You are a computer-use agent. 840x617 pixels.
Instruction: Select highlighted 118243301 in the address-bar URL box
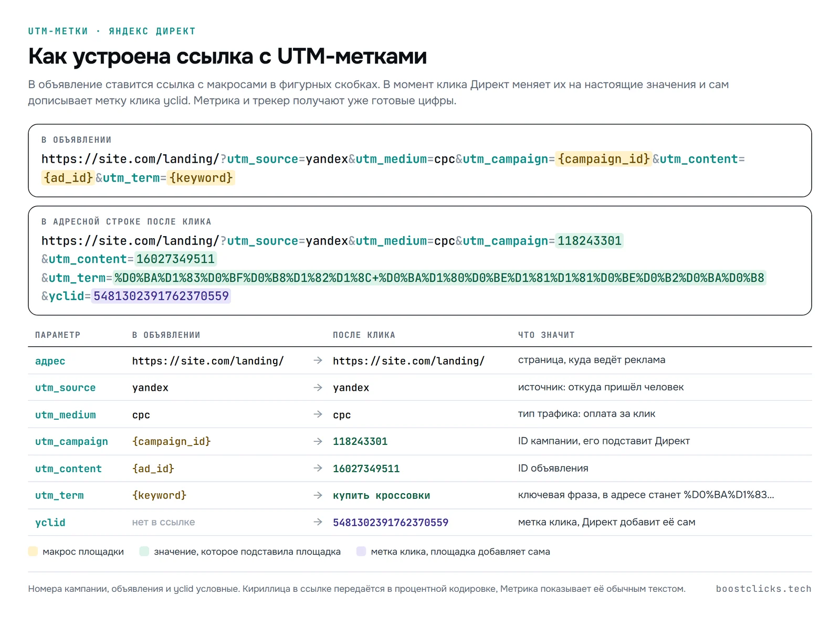click(x=590, y=241)
